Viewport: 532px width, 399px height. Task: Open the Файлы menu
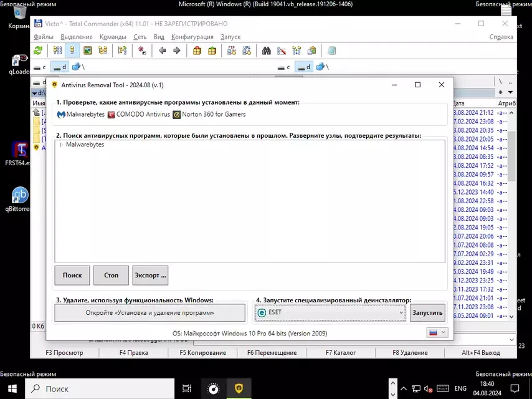click(x=44, y=37)
